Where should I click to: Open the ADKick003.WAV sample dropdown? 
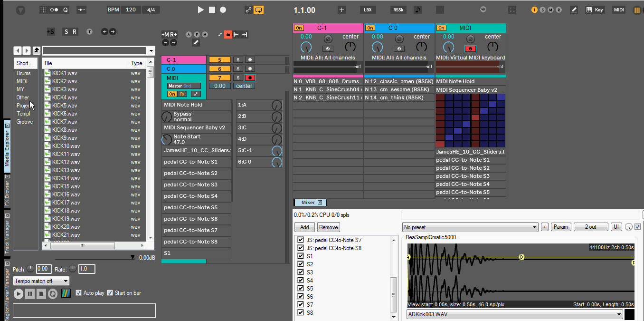(514, 314)
